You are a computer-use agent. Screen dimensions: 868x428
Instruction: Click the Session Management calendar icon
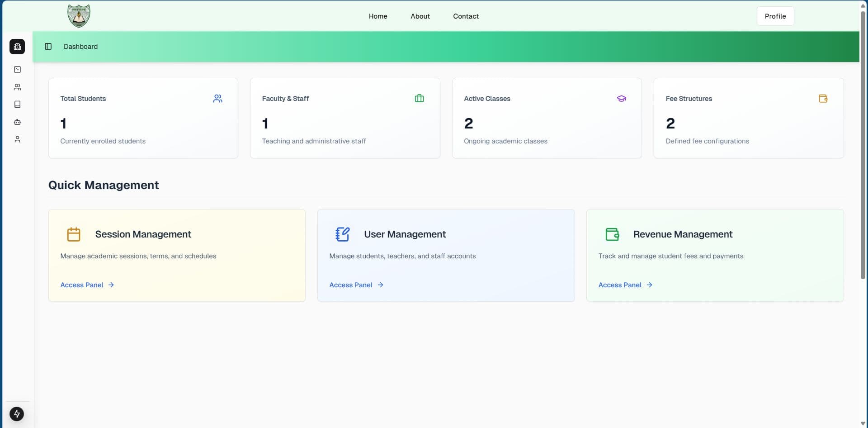(x=74, y=234)
